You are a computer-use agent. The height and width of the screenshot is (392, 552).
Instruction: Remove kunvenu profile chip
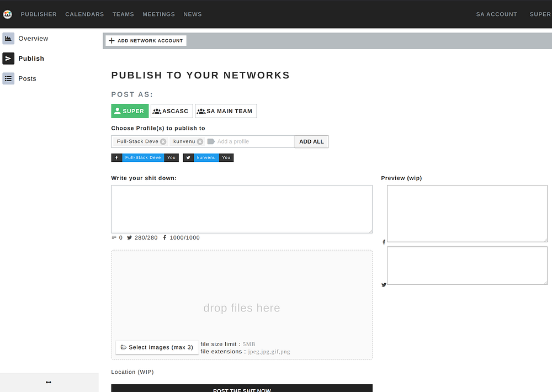point(200,141)
